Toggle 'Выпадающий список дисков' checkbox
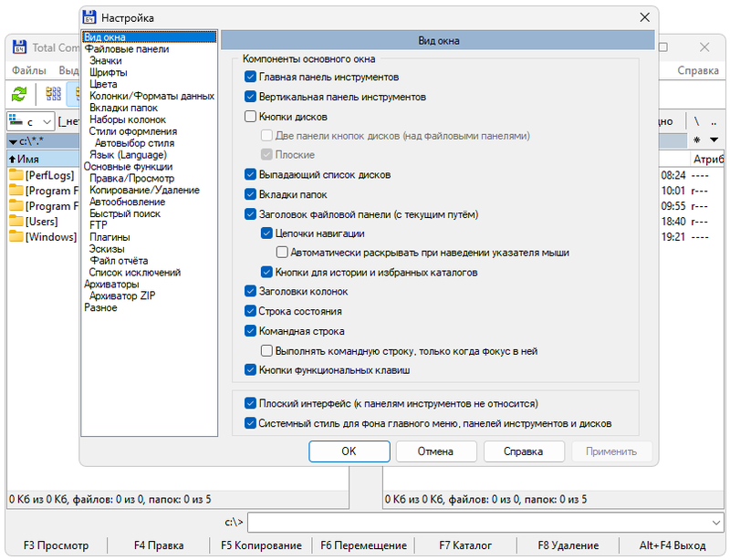The width and height of the screenshot is (730, 560). coord(250,174)
